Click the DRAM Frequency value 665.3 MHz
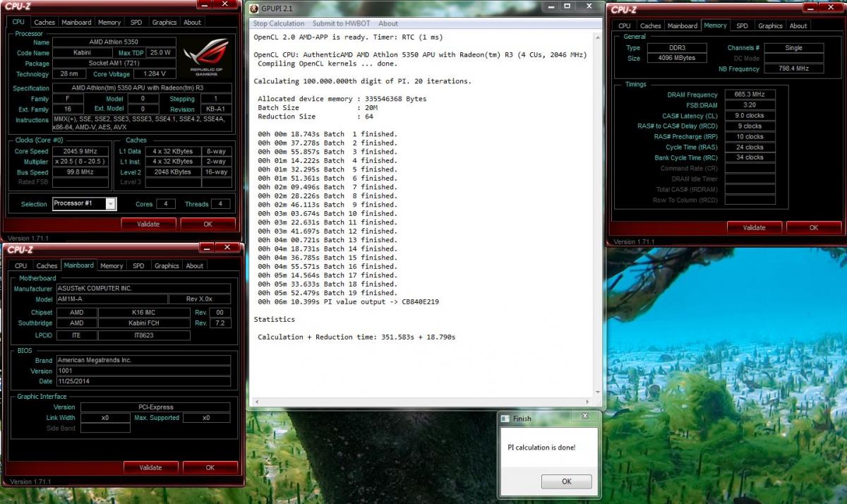 click(750, 95)
